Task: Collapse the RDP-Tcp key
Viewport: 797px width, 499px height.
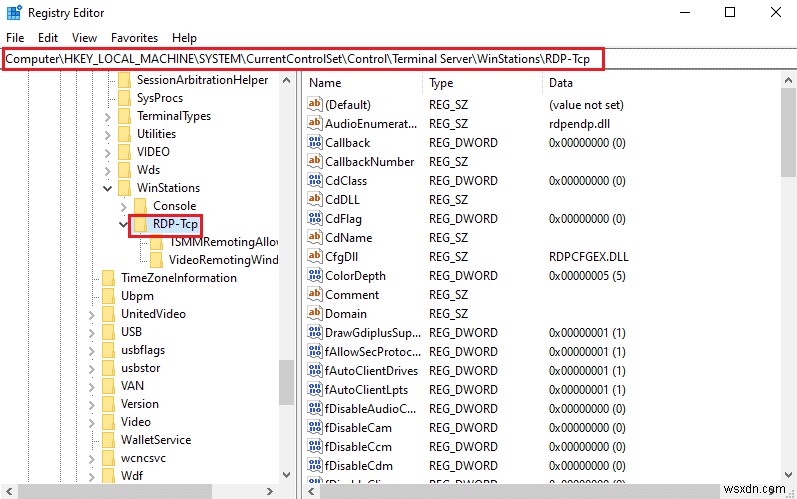Action: [123, 224]
